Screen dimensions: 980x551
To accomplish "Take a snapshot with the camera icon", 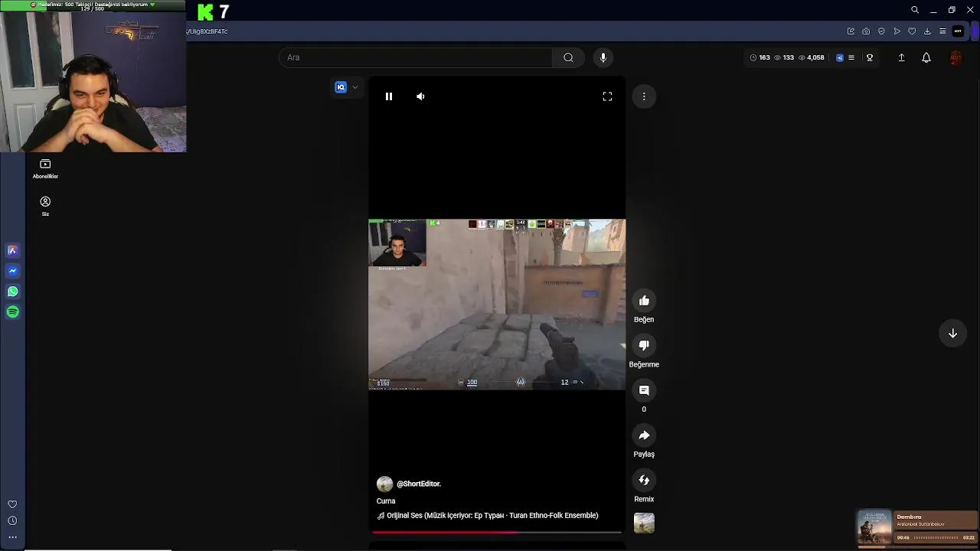I will click(866, 31).
